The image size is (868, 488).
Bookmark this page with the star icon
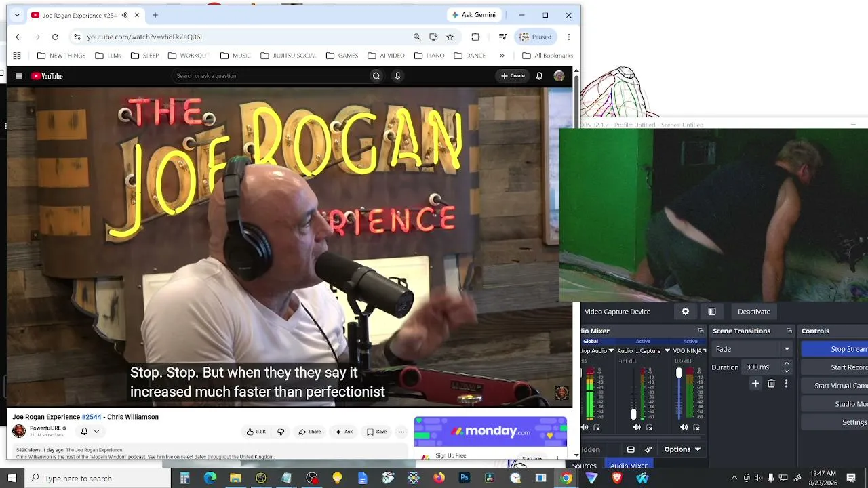click(450, 37)
